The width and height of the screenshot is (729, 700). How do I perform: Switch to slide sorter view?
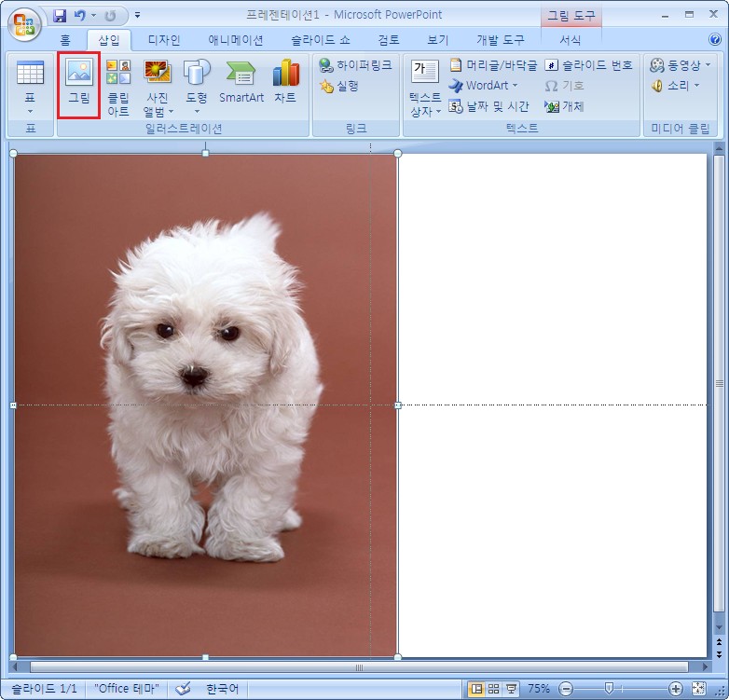coord(494,689)
